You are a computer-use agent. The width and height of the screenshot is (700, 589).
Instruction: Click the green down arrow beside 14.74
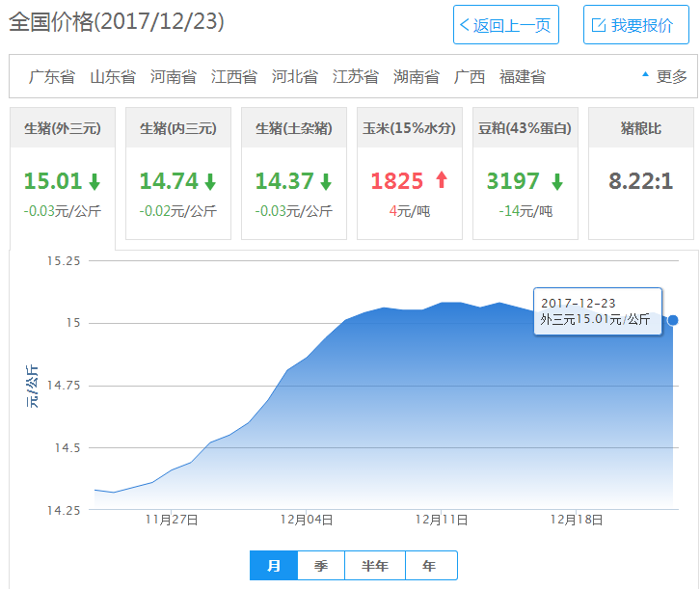[210, 181]
